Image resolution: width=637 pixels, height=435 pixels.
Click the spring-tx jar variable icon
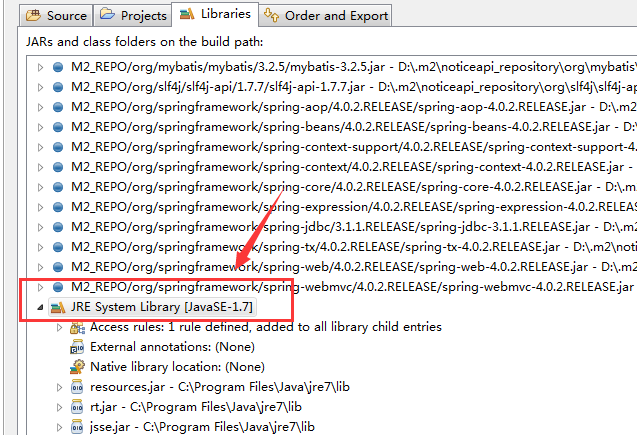(x=58, y=247)
